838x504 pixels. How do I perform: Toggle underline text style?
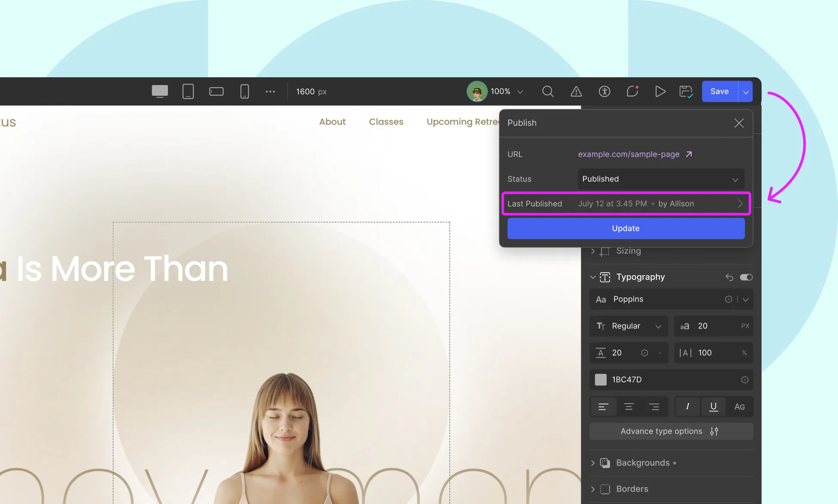point(713,407)
